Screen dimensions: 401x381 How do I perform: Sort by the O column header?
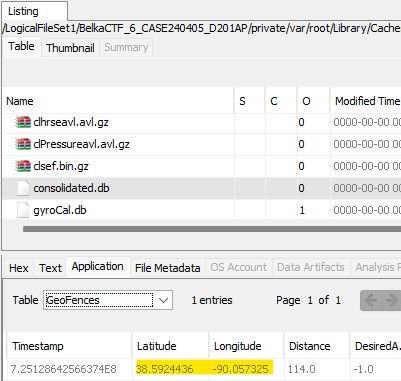313,101
